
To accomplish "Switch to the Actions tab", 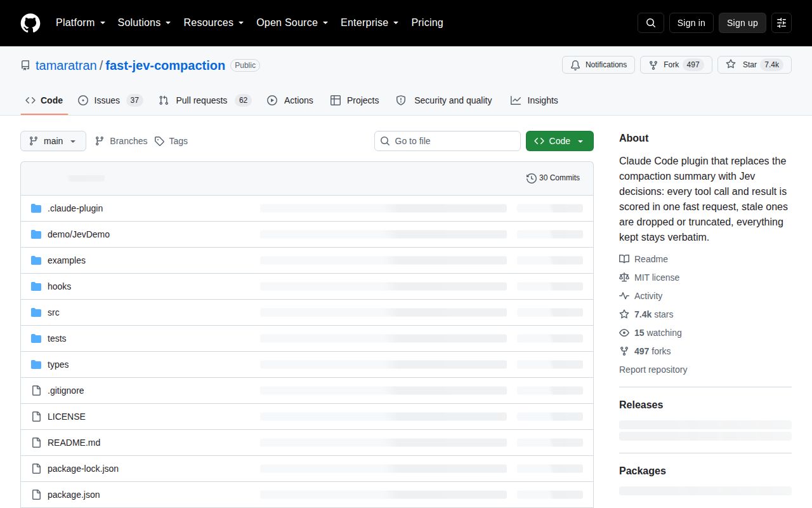I will click(x=290, y=100).
